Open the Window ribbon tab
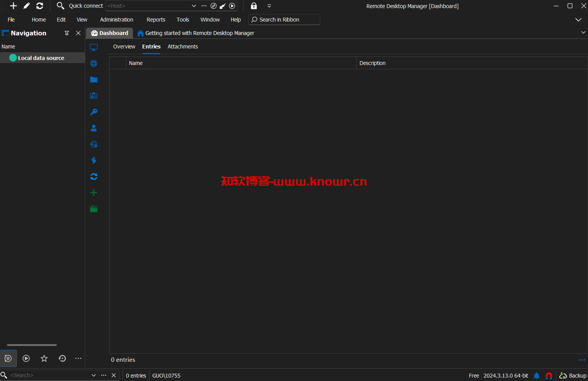 coord(210,20)
